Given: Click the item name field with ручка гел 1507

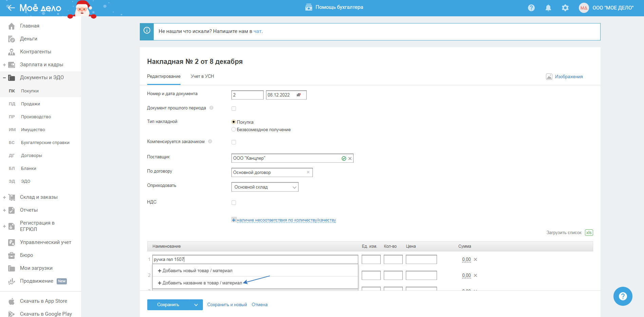Looking at the screenshot, I should (255, 260).
